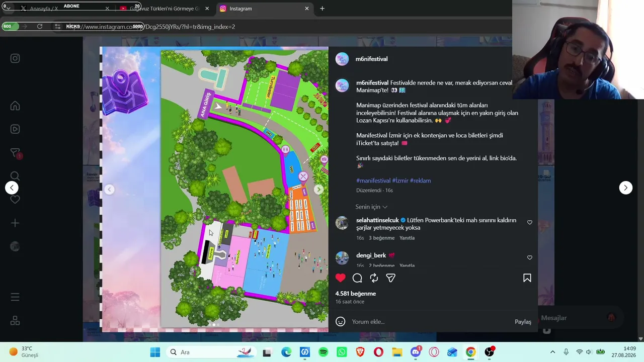This screenshot has height=362, width=644.
Task: Close the Anasayfa / X tab
Action: click(107, 9)
